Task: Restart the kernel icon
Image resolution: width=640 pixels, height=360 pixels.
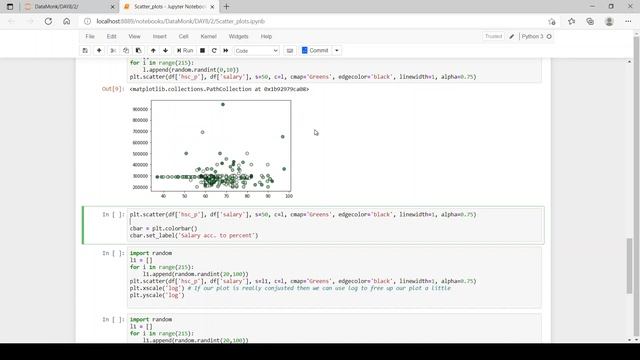Action: 214,51
